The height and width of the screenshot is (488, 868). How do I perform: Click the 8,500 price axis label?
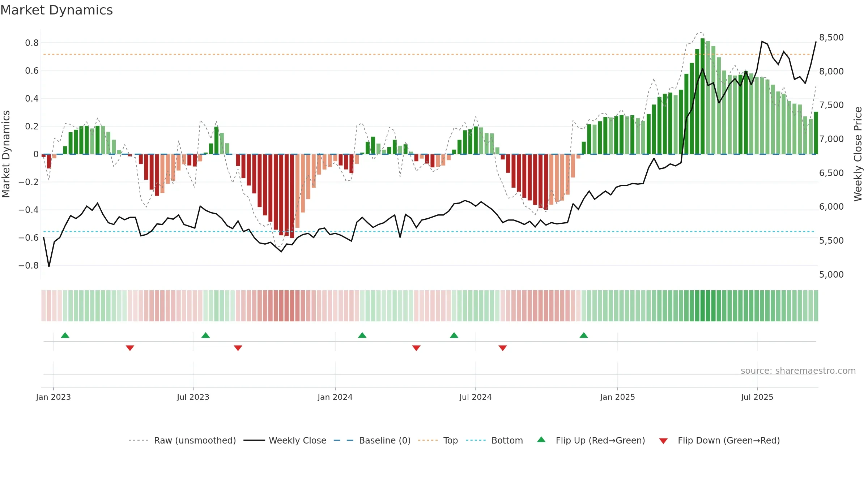pos(831,38)
